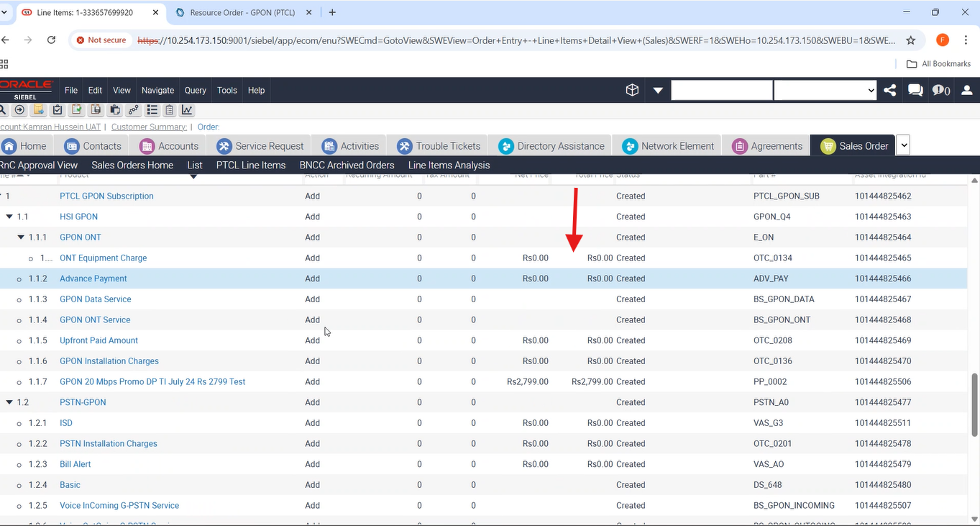The width and height of the screenshot is (980, 526).
Task: Collapse the 1.1 HSI GPON row
Action: pos(9,217)
